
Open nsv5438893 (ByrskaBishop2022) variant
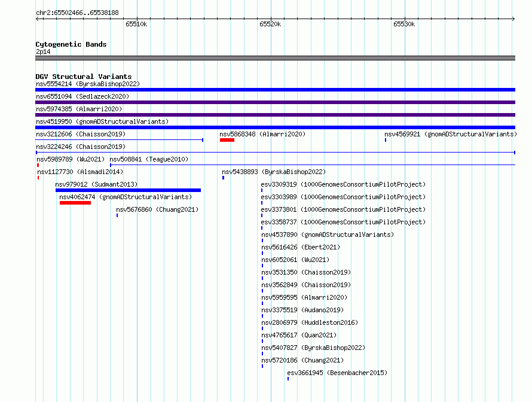point(274,172)
